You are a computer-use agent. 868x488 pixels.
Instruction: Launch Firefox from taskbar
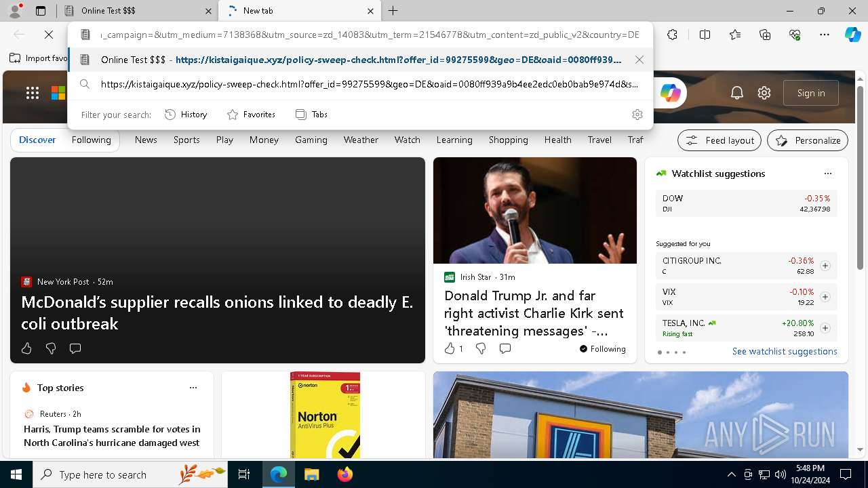(345, 474)
